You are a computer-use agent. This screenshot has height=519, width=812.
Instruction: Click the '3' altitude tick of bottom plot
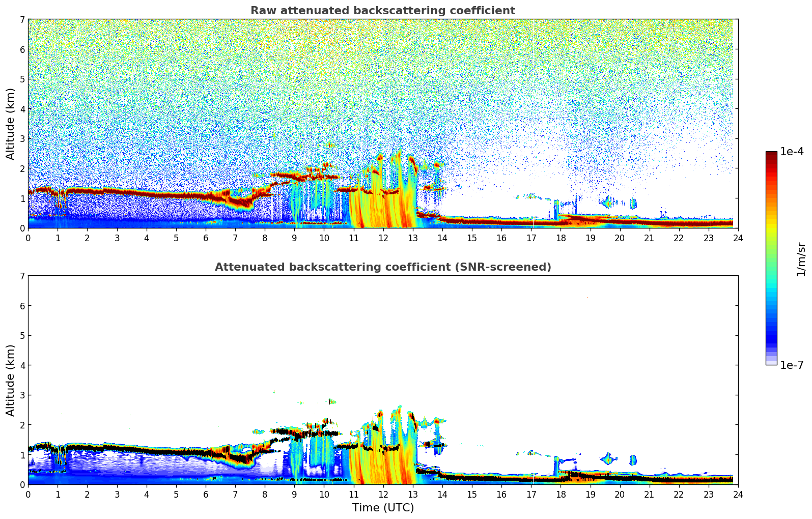(x=22, y=395)
